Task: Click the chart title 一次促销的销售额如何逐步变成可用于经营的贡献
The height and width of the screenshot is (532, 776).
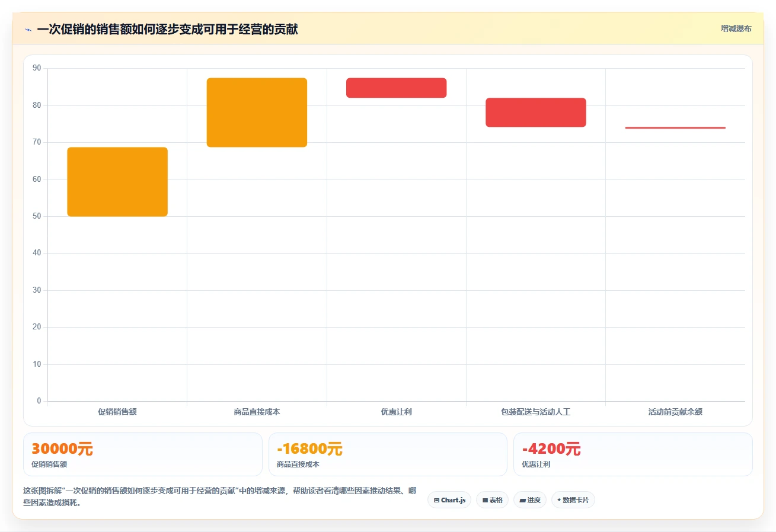Action: tap(167, 30)
